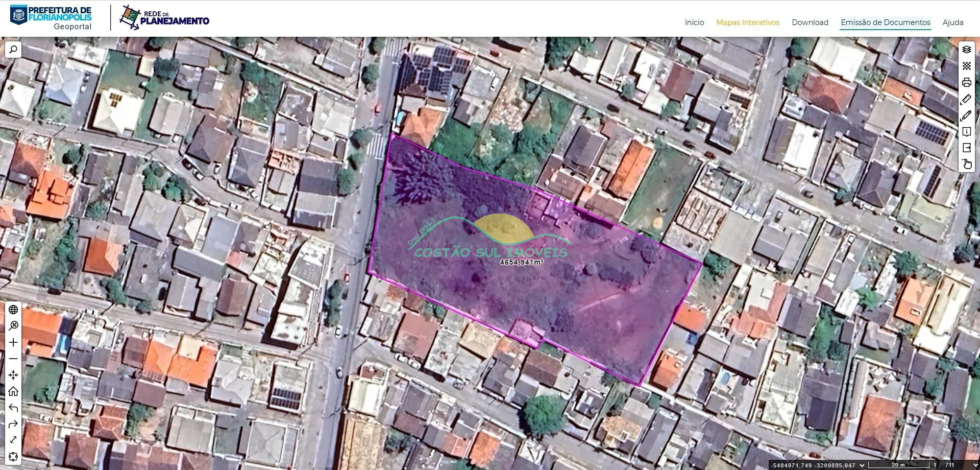This screenshot has height=470, width=980.
Task: Activate the feature info identify tool
Action: pos(966,131)
